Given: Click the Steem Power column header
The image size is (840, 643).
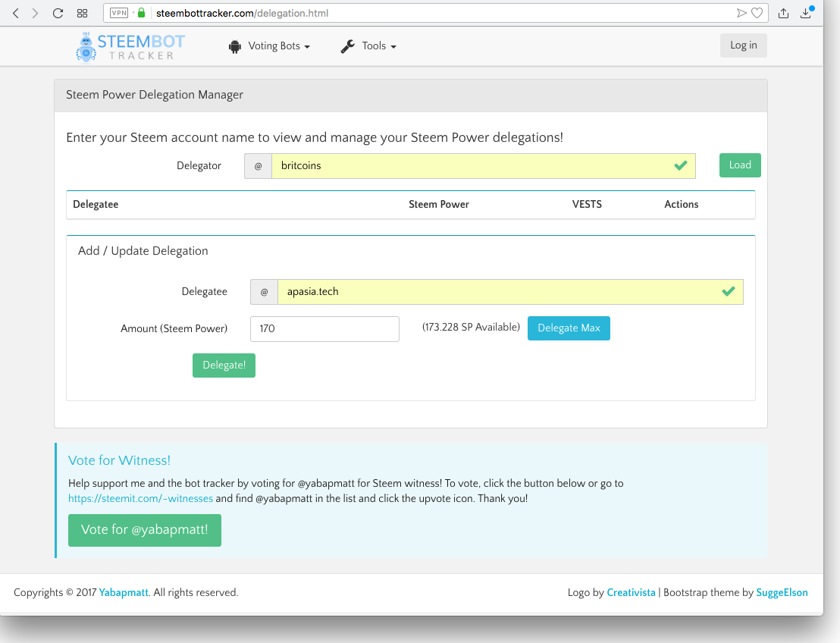Looking at the screenshot, I should [x=439, y=204].
